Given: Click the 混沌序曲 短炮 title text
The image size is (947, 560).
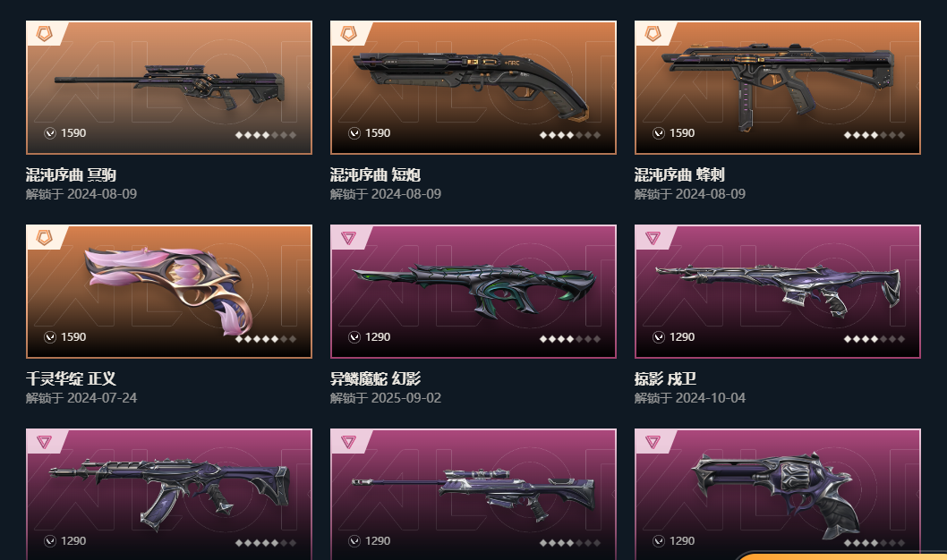Looking at the screenshot, I should [375, 175].
